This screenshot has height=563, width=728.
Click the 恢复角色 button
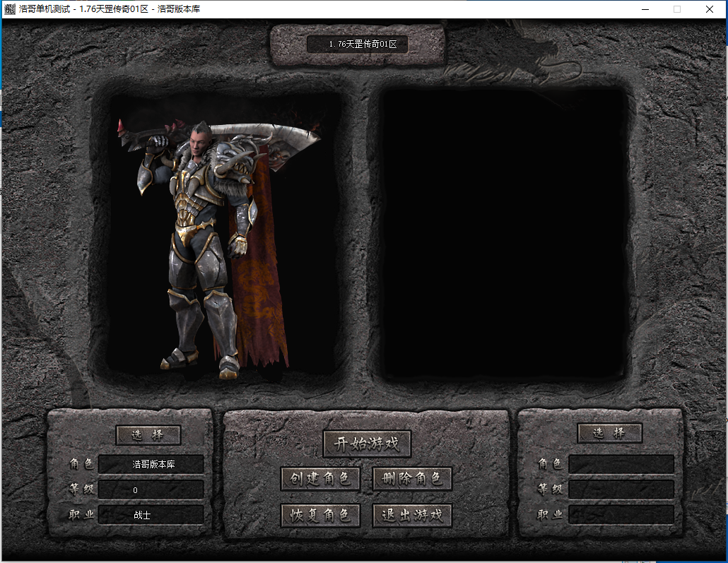(x=320, y=515)
